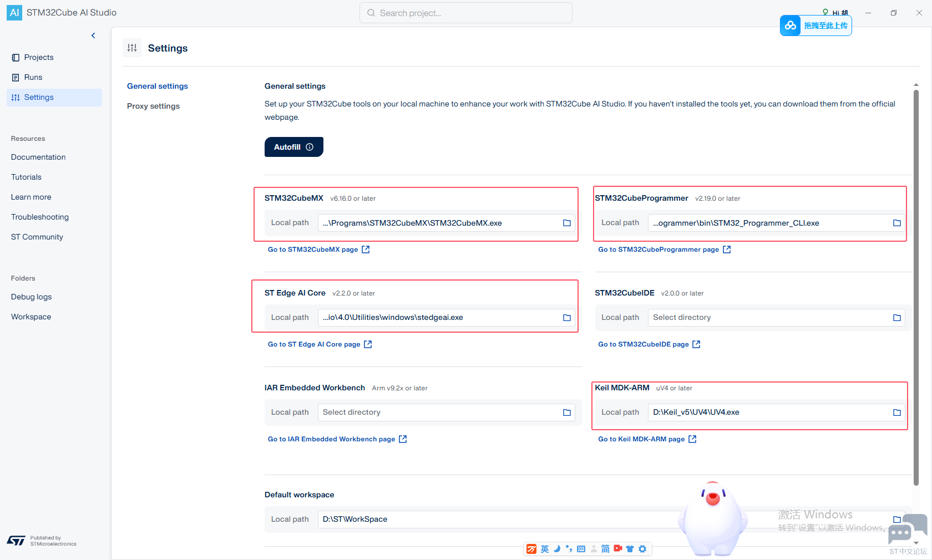Restore down the application window

click(x=894, y=13)
